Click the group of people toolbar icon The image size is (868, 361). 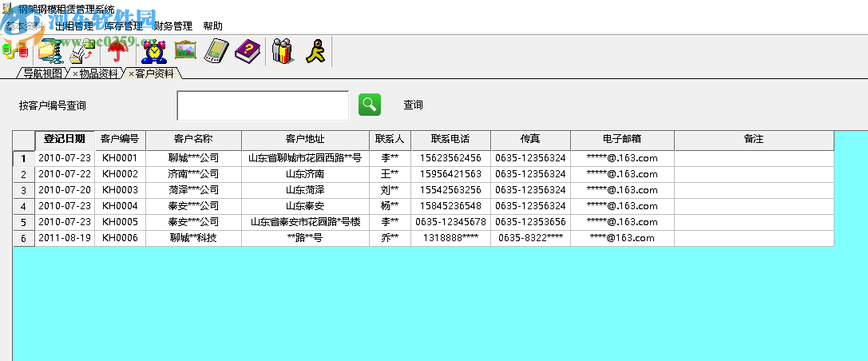[283, 51]
